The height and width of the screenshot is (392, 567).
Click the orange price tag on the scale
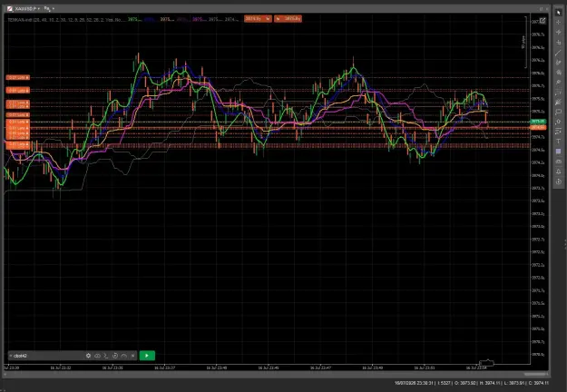tap(538, 128)
